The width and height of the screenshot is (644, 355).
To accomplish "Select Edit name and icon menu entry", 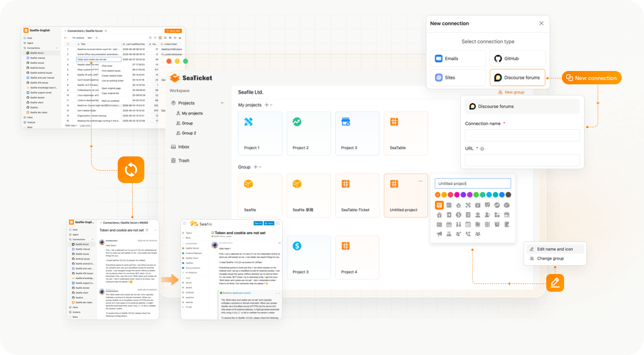I will (x=555, y=249).
